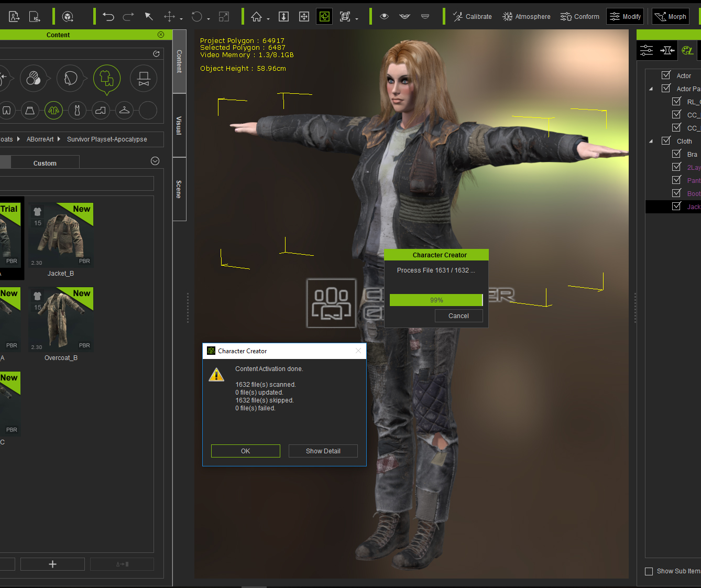Click the arrow before ABorreArt in the path
This screenshot has width=701, height=588.
(x=18, y=139)
